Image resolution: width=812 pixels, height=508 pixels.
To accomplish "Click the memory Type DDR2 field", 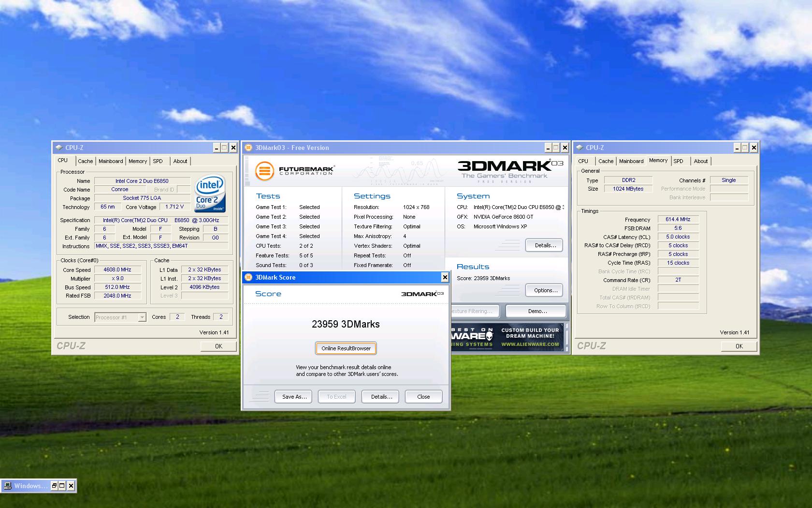I will coord(628,180).
